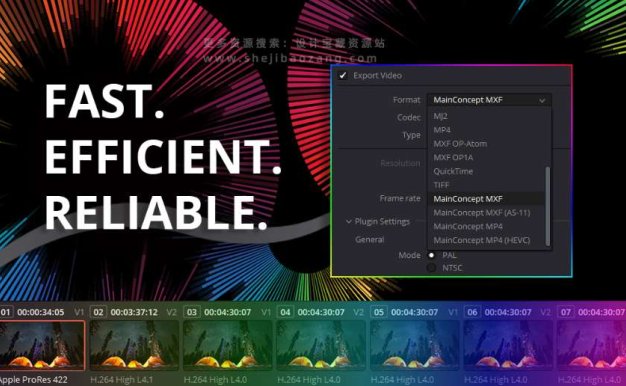Pick TIFF in the format list
The height and width of the screenshot is (386, 626).
(441, 185)
